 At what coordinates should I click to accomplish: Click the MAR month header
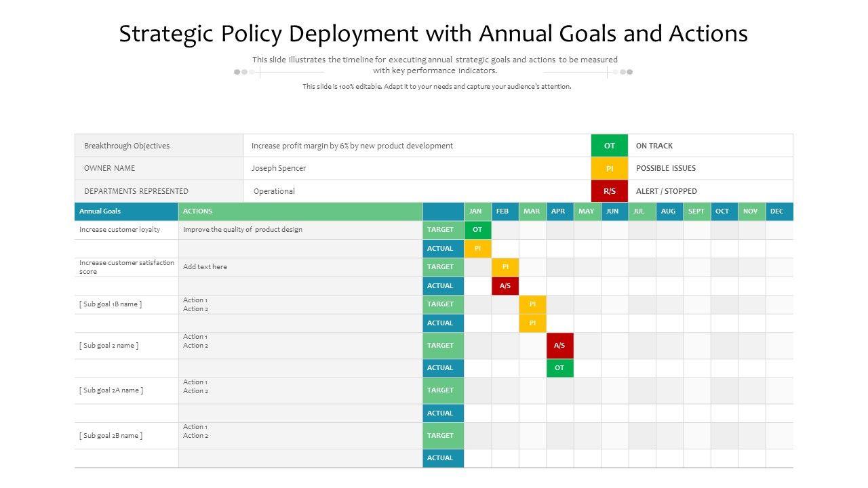tap(532, 211)
